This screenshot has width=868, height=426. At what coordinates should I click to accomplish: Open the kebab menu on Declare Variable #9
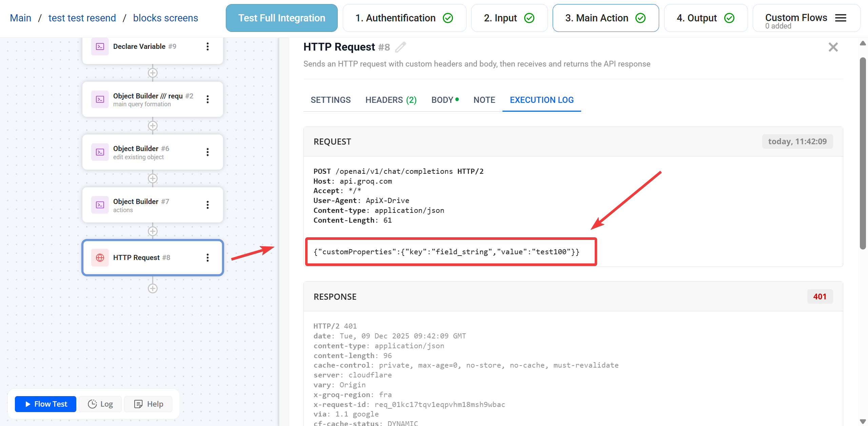[208, 47]
